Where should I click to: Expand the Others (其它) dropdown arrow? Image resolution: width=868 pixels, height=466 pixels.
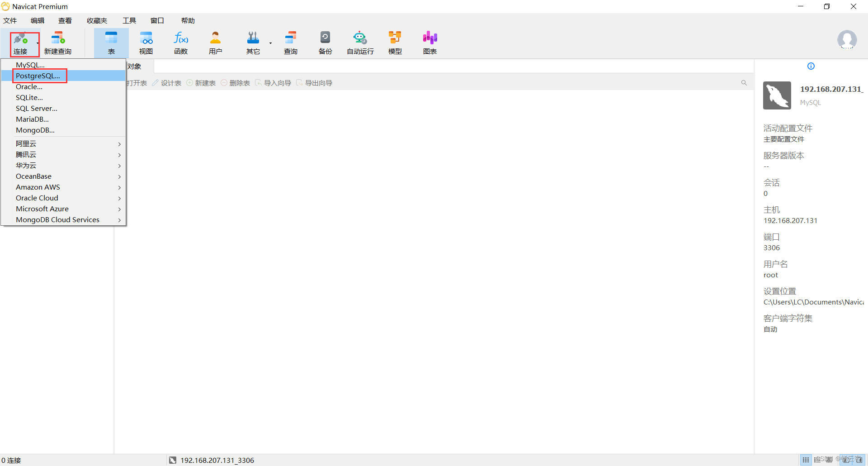(x=270, y=43)
